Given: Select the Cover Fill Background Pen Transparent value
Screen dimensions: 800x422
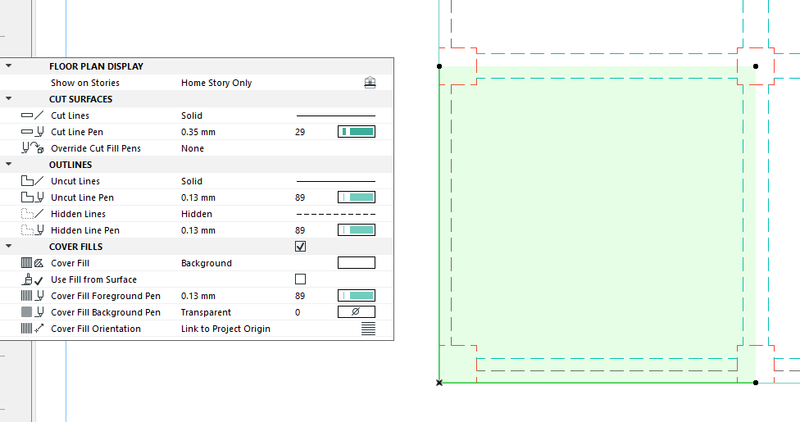Looking at the screenshot, I should [x=206, y=312].
